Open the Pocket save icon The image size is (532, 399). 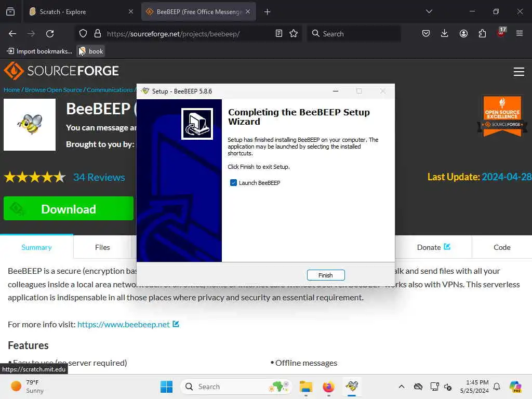click(426, 34)
